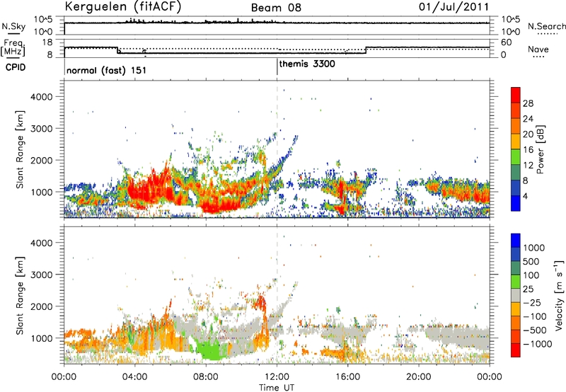Click the "-25" label on Velocity colorbar
This screenshot has width=566, height=392.
(x=532, y=302)
